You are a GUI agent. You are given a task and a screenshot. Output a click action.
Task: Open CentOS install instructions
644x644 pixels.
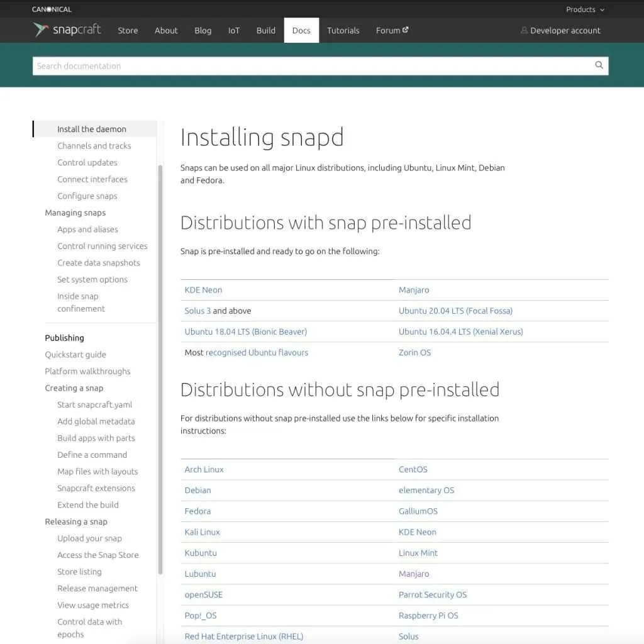click(413, 469)
